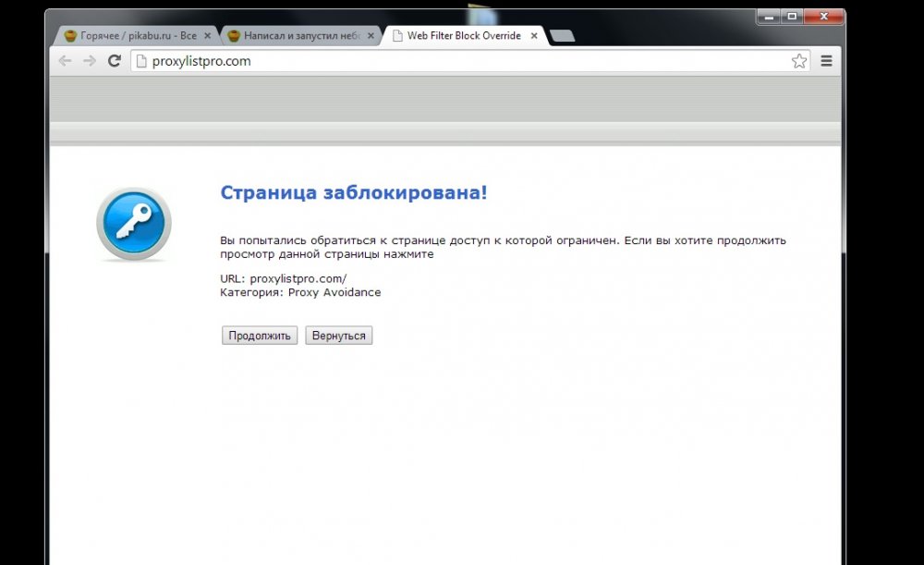
Task: Click the Продолжить button
Action: tap(260, 336)
